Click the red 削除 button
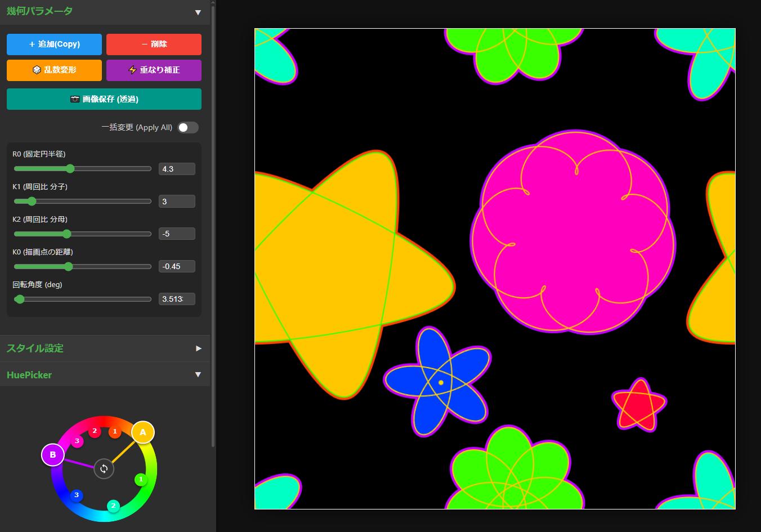 tap(154, 44)
